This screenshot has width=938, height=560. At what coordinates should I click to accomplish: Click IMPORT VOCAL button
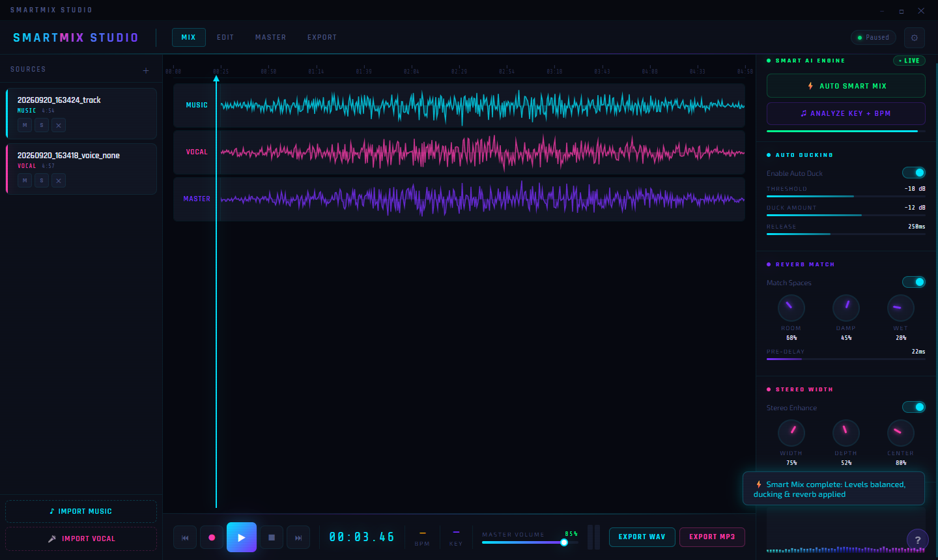pyautogui.click(x=81, y=539)
